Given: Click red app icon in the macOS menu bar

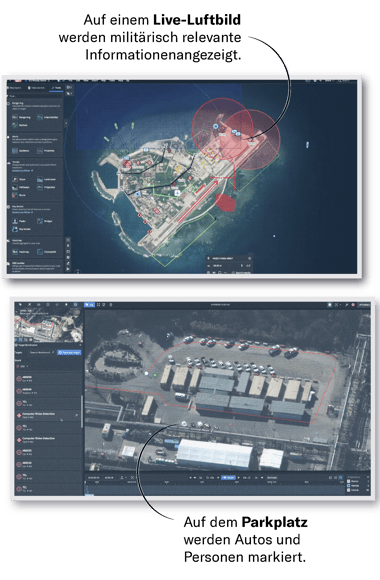Looking at the screenshot, I should [18, 80].
